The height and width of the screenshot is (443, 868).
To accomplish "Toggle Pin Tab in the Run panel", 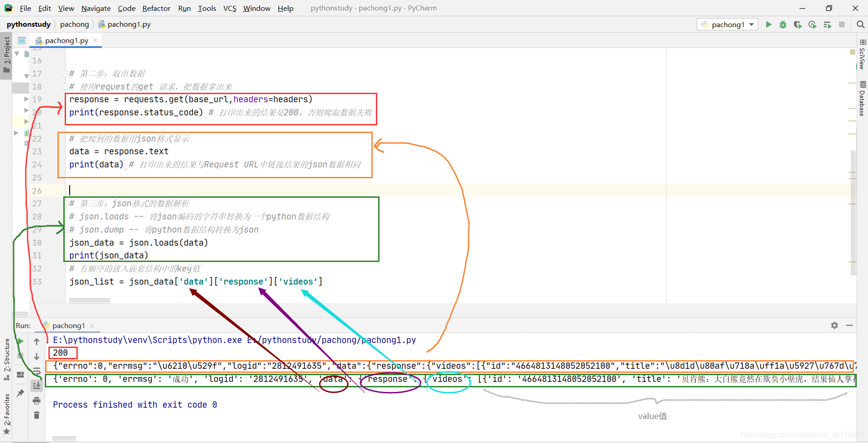I will pyautogui.click(x=20, y=393).
